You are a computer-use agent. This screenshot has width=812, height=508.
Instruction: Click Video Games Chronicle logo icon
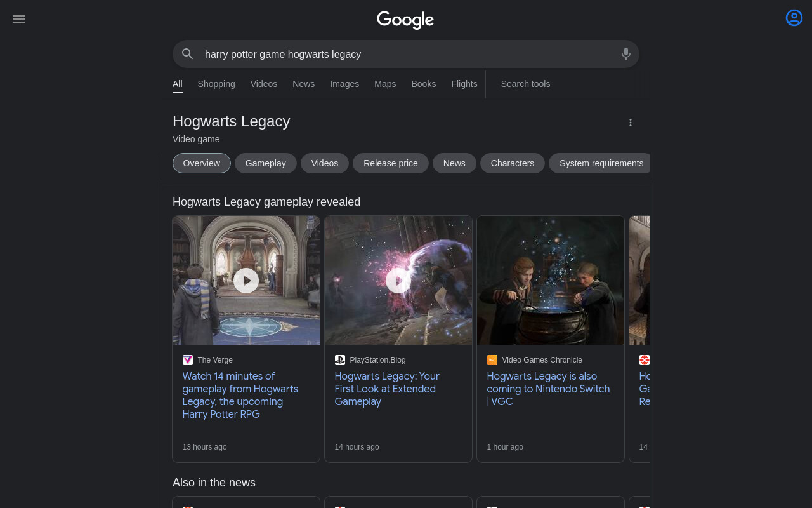click(492, 360)
